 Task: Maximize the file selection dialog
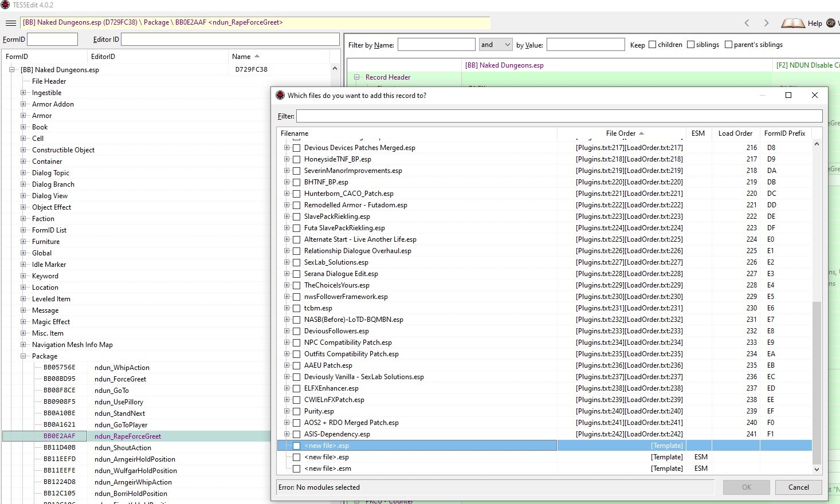point(788,95)
